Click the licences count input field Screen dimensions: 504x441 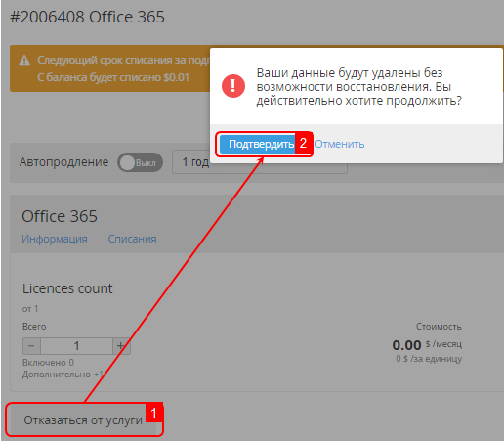[x=76, y=346]
